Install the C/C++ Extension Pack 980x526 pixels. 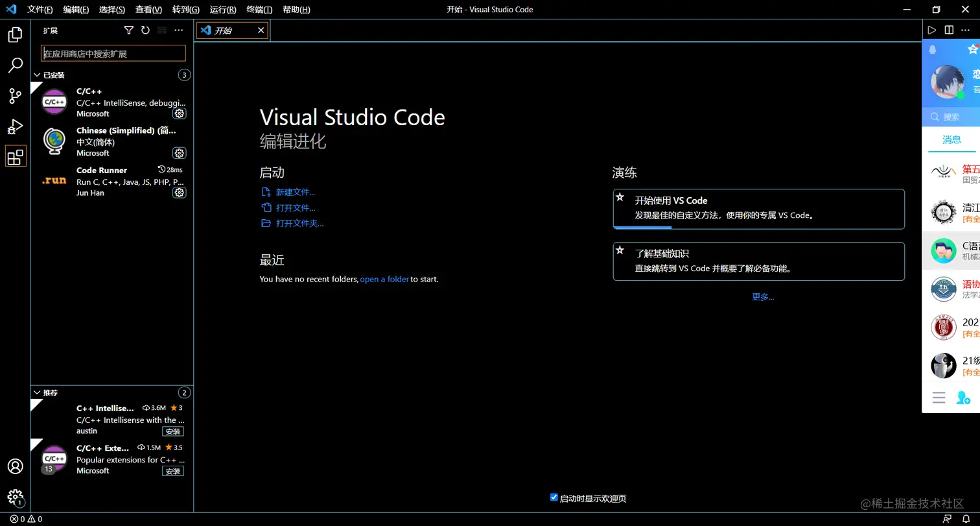click(173, 471)
